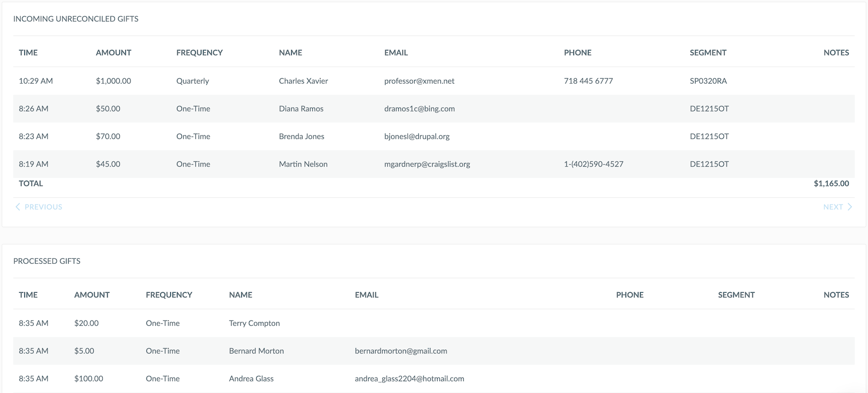Click the FREQUENCY header in Processed Gifts
Screen dimensions: 868x393
pyautogui.click(x=169, y=295)
